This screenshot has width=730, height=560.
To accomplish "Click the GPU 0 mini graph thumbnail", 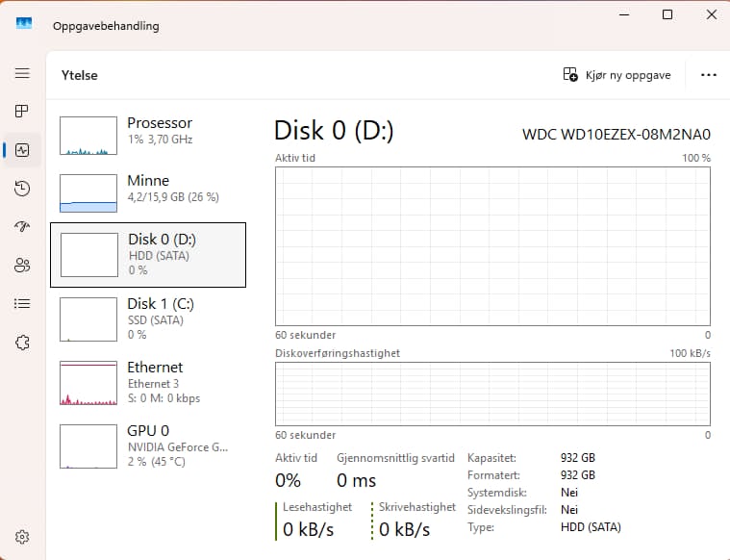I will click(x=88, y=446).
